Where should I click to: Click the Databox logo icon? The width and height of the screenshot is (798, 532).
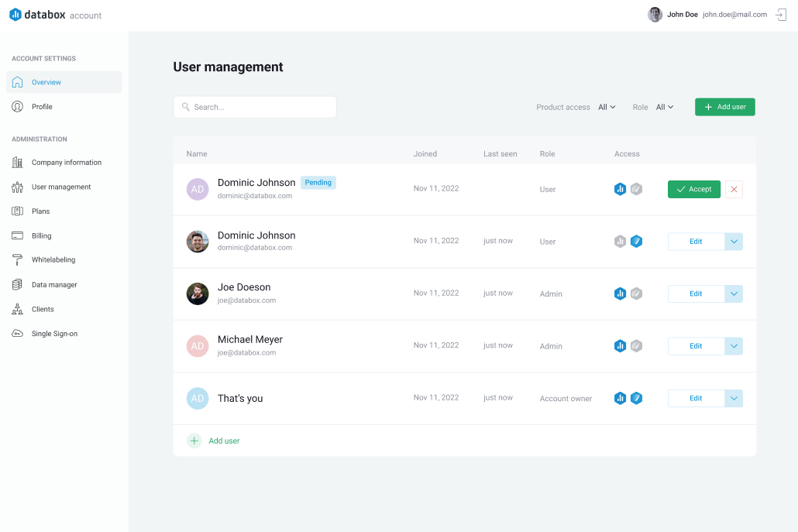tap(15, 15)
